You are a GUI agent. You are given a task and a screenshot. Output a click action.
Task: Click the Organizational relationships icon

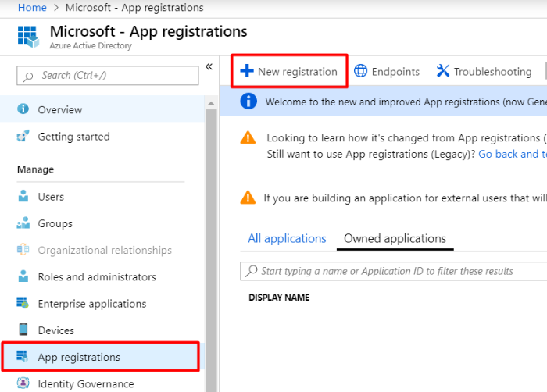tap(23, 250)
